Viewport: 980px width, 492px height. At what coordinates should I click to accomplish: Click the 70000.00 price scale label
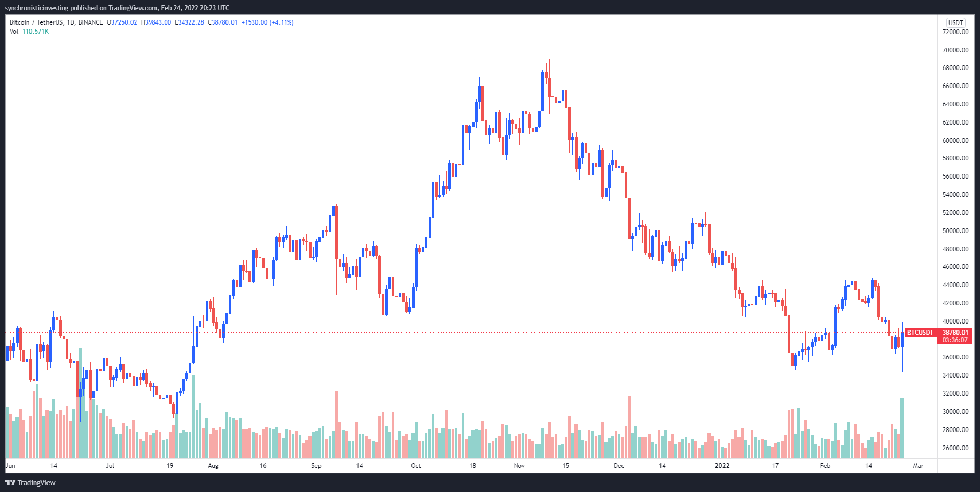955,50
